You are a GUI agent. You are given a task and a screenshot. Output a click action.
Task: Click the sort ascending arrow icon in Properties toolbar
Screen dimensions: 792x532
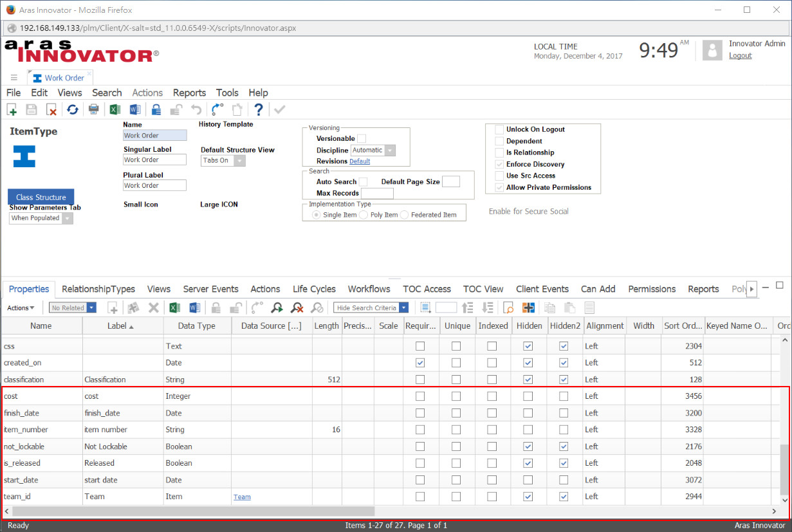click(x=468, y=307)
